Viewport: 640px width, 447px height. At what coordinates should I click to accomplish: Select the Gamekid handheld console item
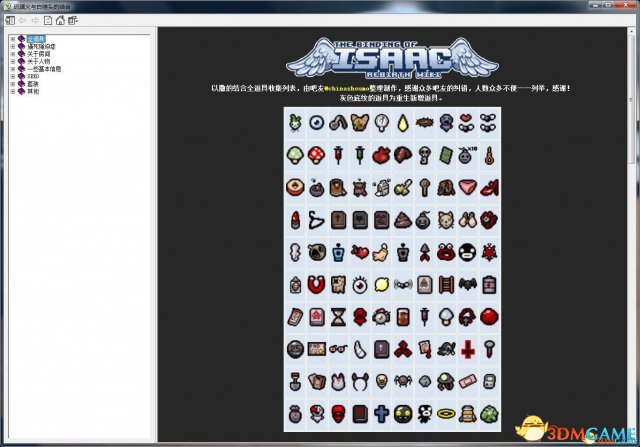pyautogui.click(x=489, y=382)
